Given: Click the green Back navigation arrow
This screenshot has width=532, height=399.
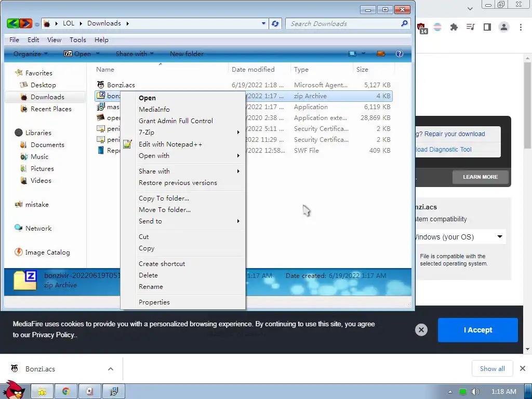Looking at the screenshot, I should pos(13,23).
